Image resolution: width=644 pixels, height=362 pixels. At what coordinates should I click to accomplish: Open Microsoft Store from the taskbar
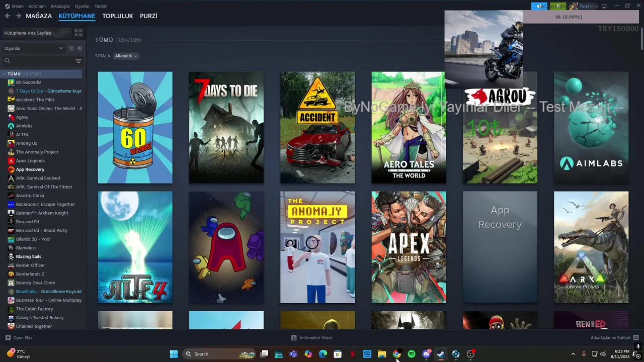click(338, 354)
